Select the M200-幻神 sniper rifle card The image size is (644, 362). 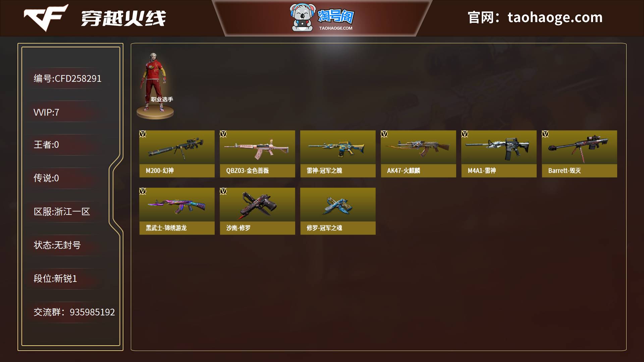coord(177,154)
